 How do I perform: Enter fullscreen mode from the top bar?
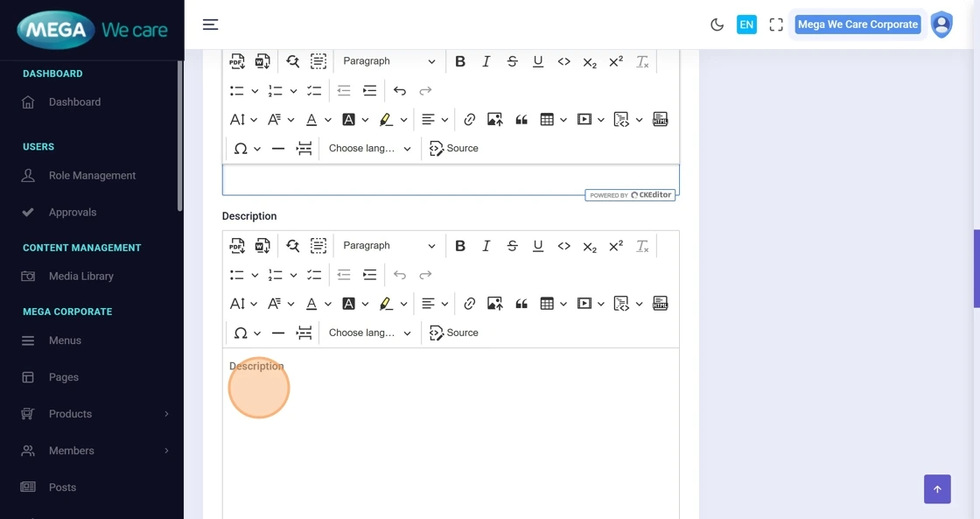coord(775,25)
